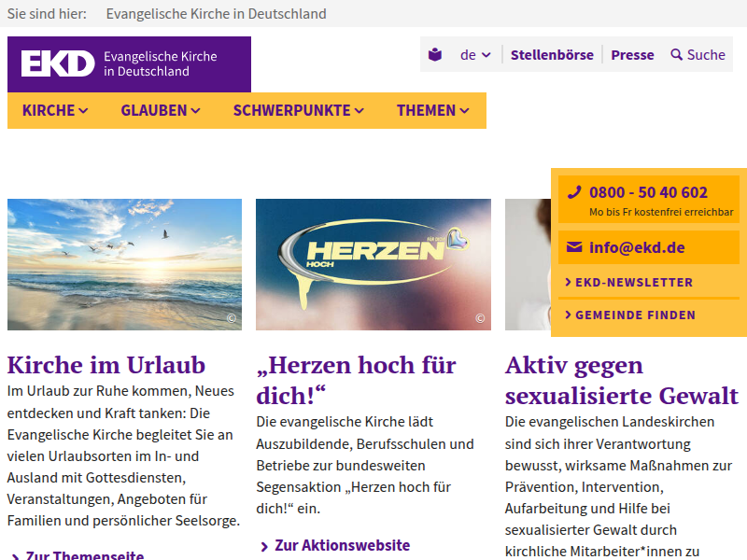Expand the Kirche menu
The image size is (747, 560).
(x=55, y=110)
